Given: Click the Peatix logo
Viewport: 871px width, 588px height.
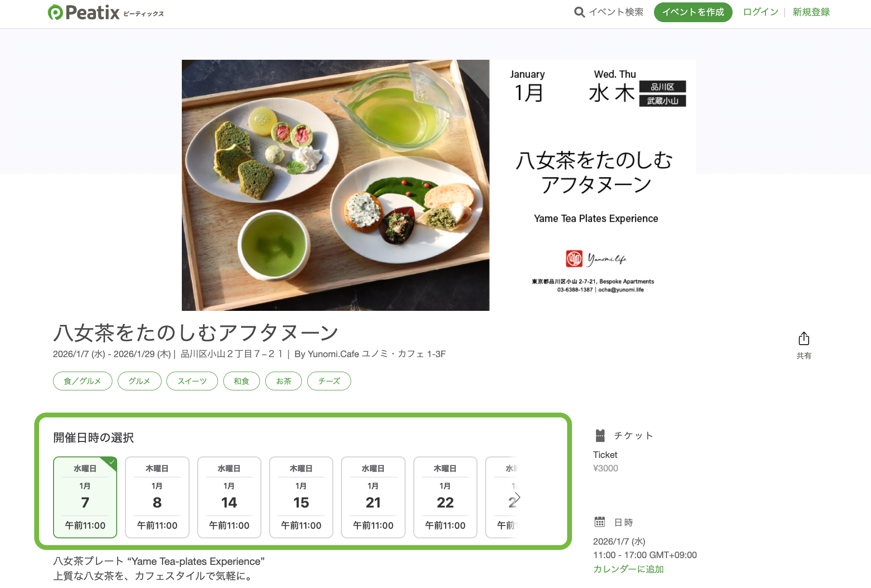Looking at the screenshot, I should pyautogui.click(x=106, y=13).
